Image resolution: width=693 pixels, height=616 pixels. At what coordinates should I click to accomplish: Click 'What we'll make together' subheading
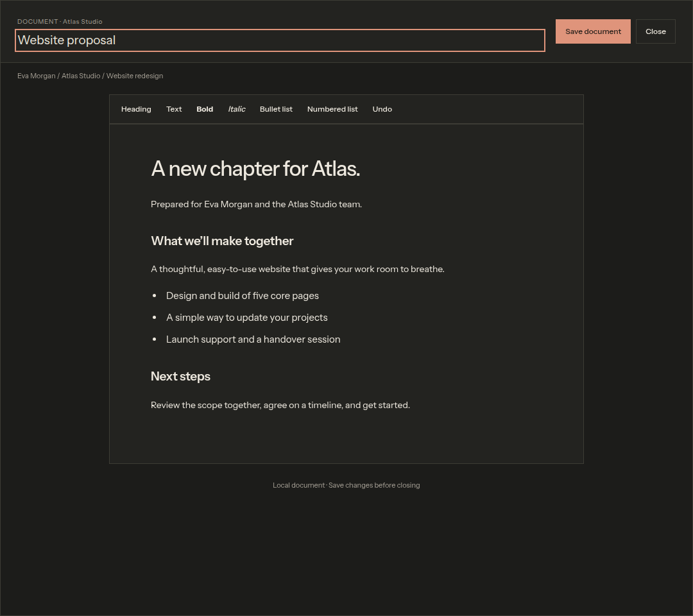pos(222,241)
